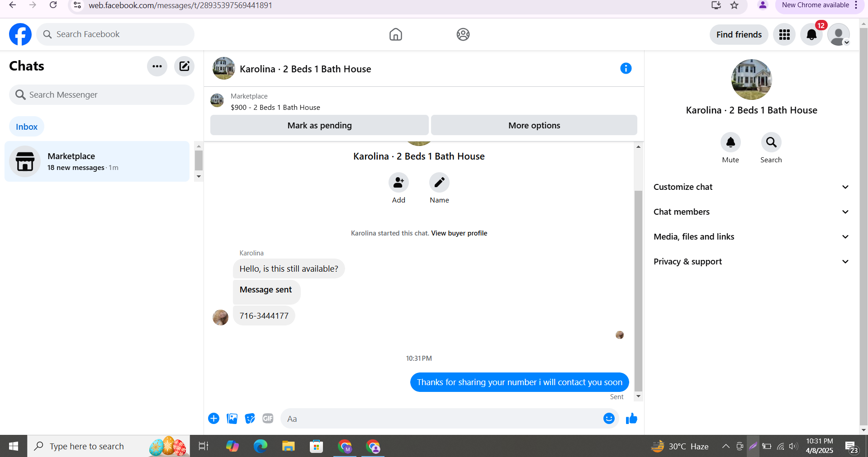868x457 pixels.
Task: Go back with the browser back arrow
Action: 13,5
